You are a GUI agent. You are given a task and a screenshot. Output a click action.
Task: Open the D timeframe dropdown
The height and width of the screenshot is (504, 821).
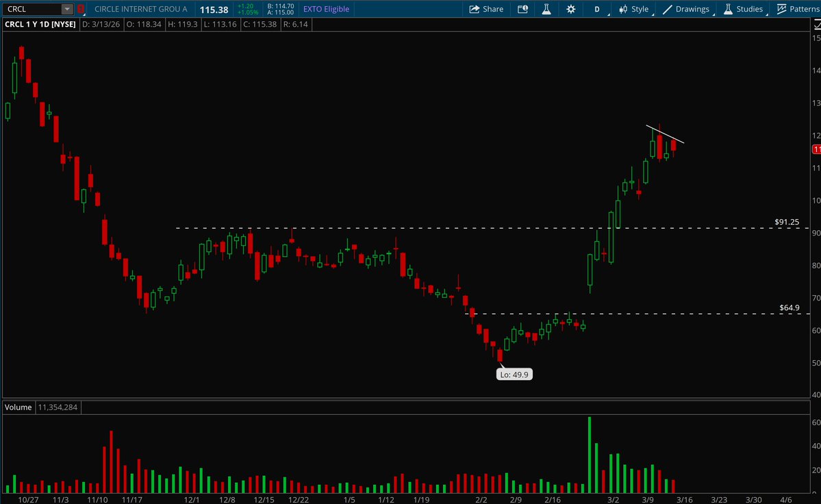coord(597,9)
